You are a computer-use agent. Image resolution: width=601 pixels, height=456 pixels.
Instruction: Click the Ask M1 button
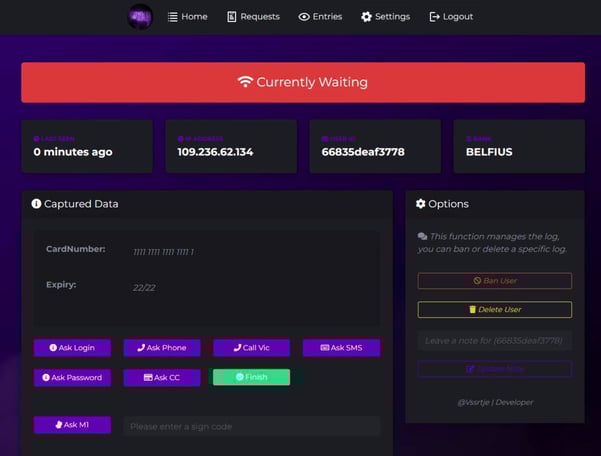[72, 425]
